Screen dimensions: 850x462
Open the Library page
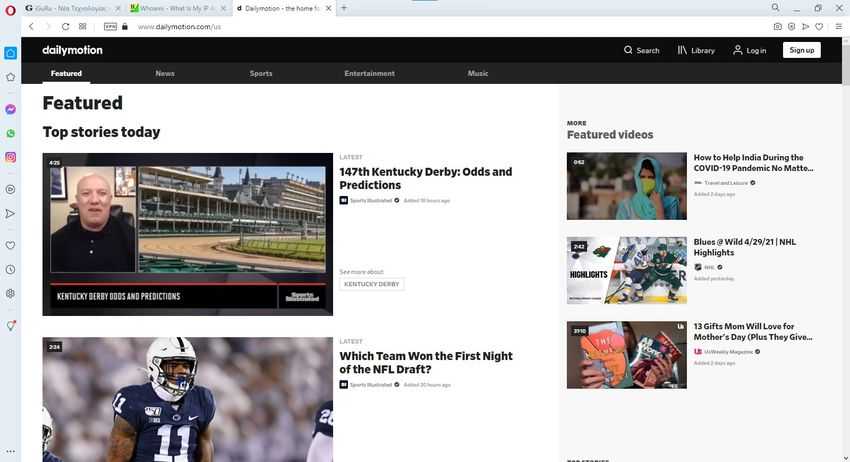tap(696, 50)
